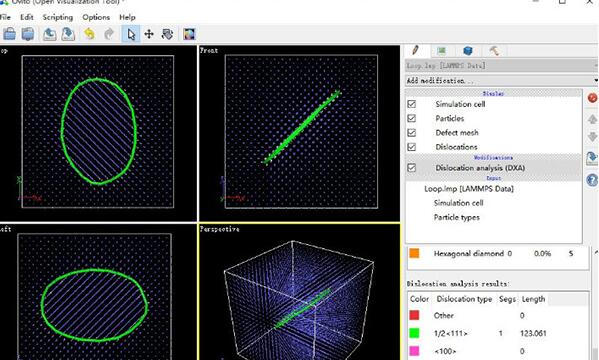
Task: Select the arrow selection mode tool
Action: 131,34
